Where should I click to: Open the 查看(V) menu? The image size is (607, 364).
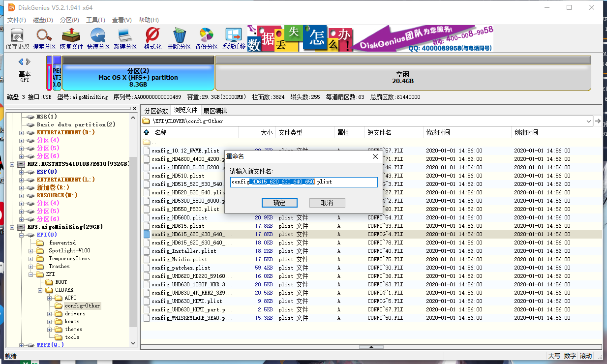coord(122,20)
